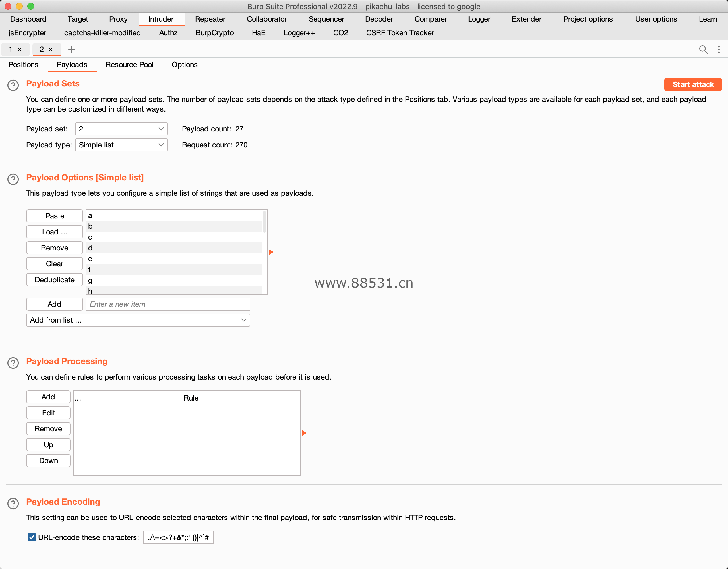Select payload item 'f' in list
This screenshot has height=569, width=728.
point(174,269)
